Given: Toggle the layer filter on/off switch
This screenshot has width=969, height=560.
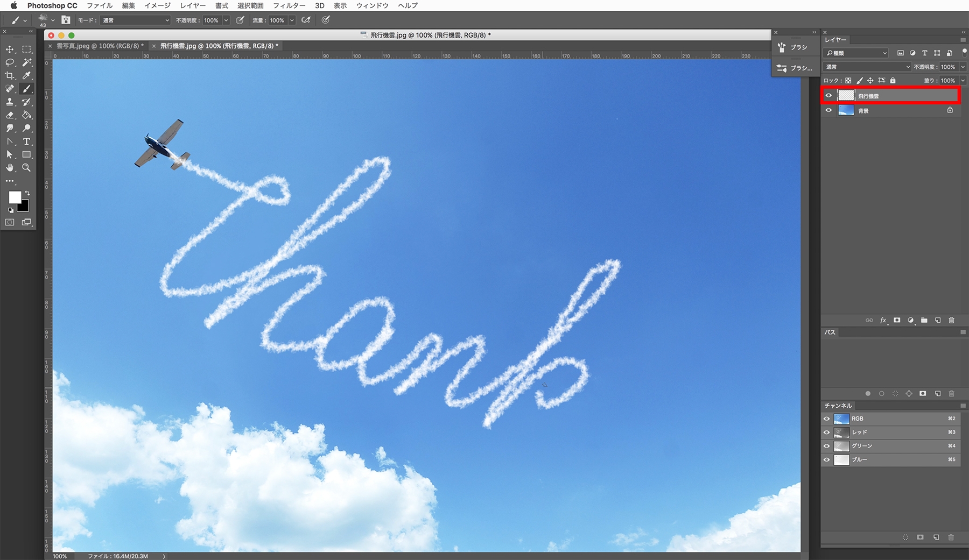Looking at the screenshot, I should [x=964, y=53].
